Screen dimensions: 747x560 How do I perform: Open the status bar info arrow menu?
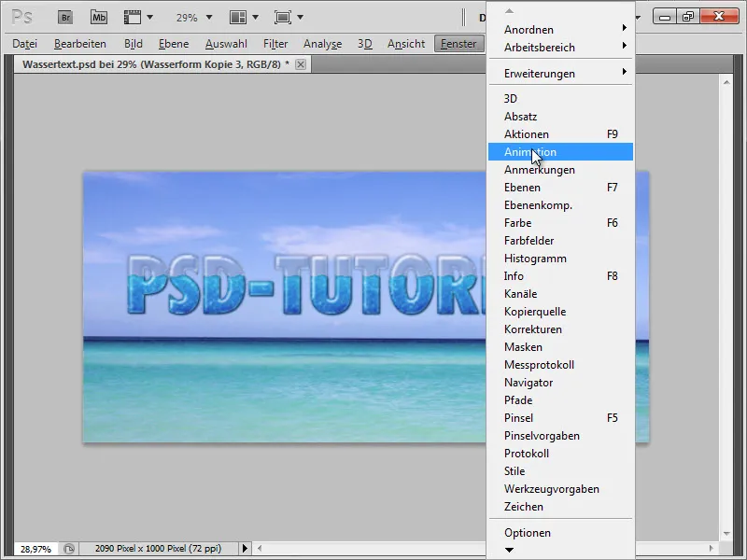tap(245, 549)
